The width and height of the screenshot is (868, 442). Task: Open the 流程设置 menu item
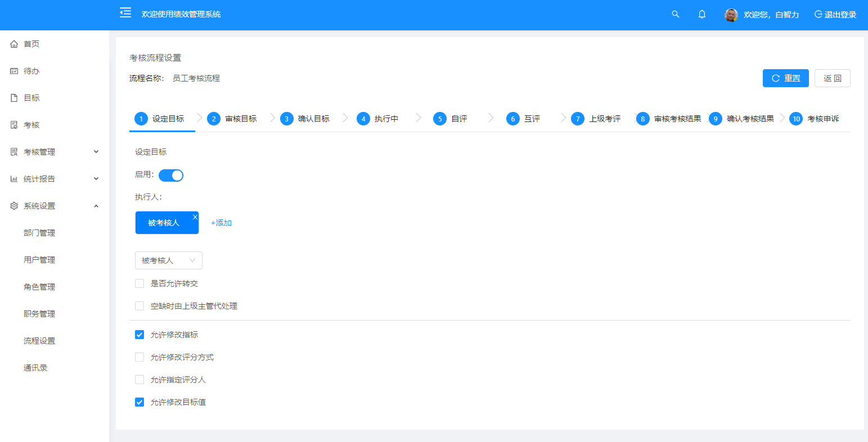click(x=39, y=341)
